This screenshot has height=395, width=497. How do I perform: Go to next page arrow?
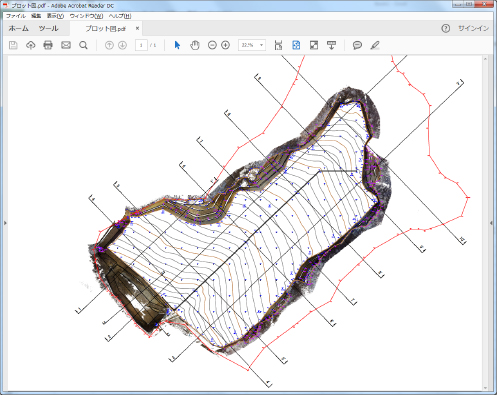[122, 45]
